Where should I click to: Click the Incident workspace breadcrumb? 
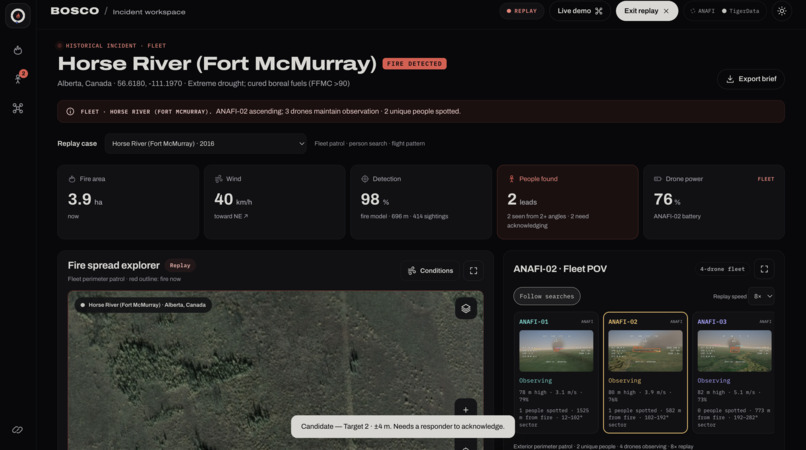click(x=149, y=12)
